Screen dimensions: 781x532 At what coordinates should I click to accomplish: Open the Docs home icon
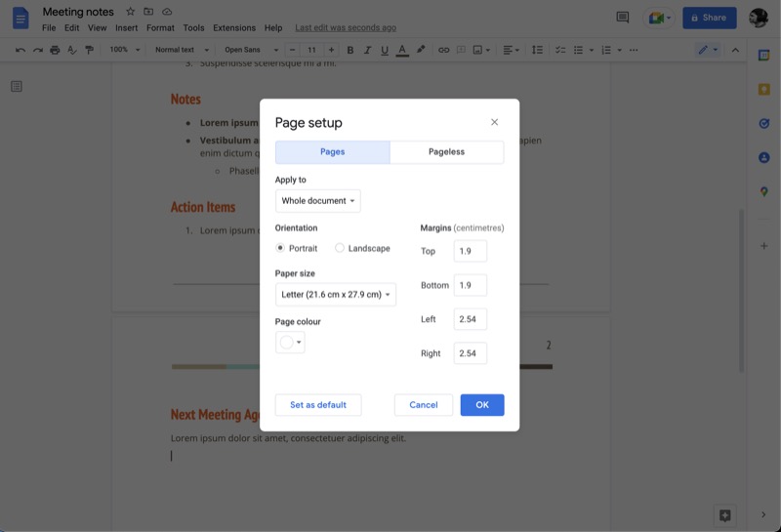(21, 19)
